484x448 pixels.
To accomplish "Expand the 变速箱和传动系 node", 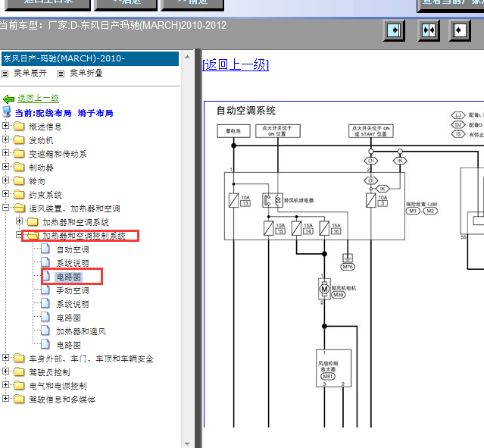I will point(5,153).
